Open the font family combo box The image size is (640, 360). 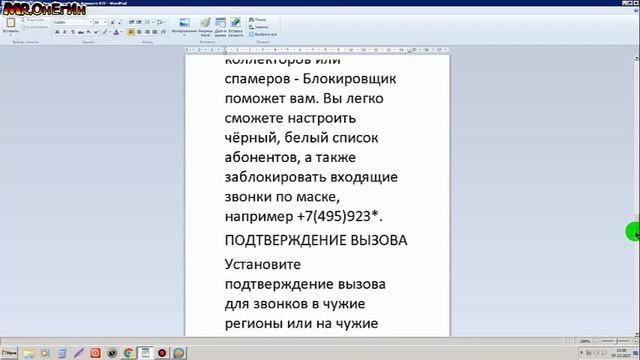(73, 22)
